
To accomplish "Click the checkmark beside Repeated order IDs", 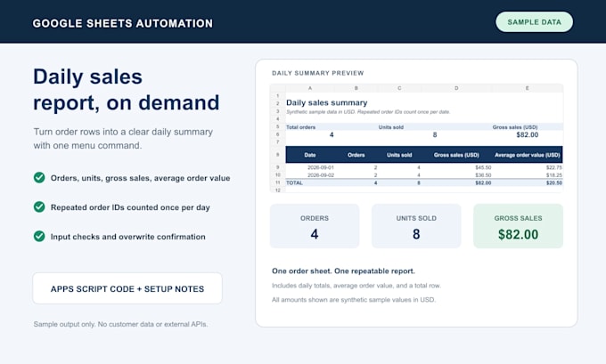I will (x=39, y=206).
